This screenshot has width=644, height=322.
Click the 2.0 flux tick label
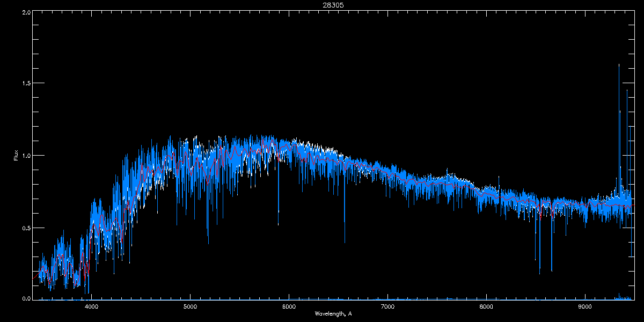point(26,12)
